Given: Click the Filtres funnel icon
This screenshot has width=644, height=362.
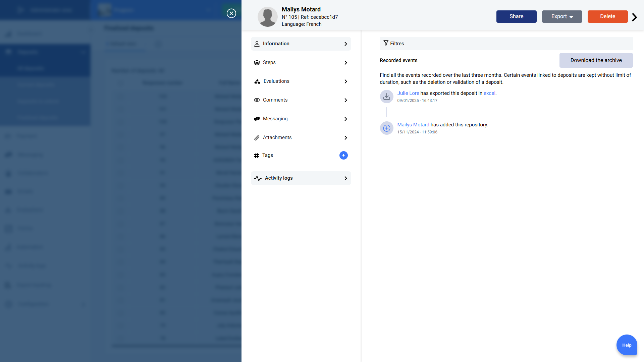Looking at the screenshot, I should [x=386, y=43].
